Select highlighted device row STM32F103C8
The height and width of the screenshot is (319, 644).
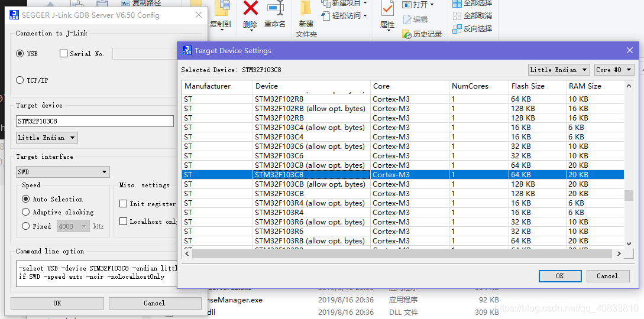click(403, 175)
